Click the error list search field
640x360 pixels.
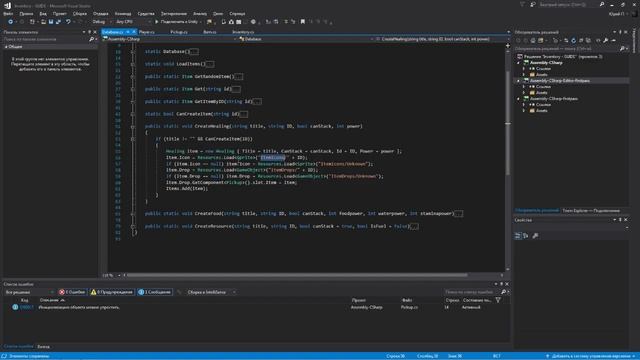[x=472, y=292]
